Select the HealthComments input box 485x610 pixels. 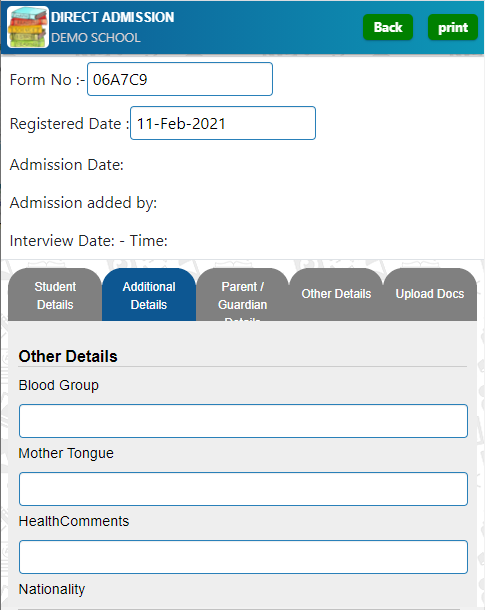pyautogui.click(x=243, y=557)
